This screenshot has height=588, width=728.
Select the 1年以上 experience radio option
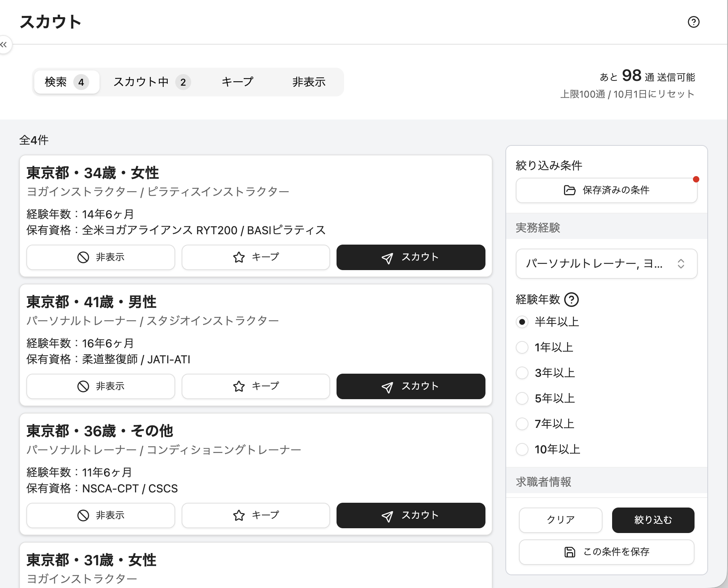pos(522,347)
